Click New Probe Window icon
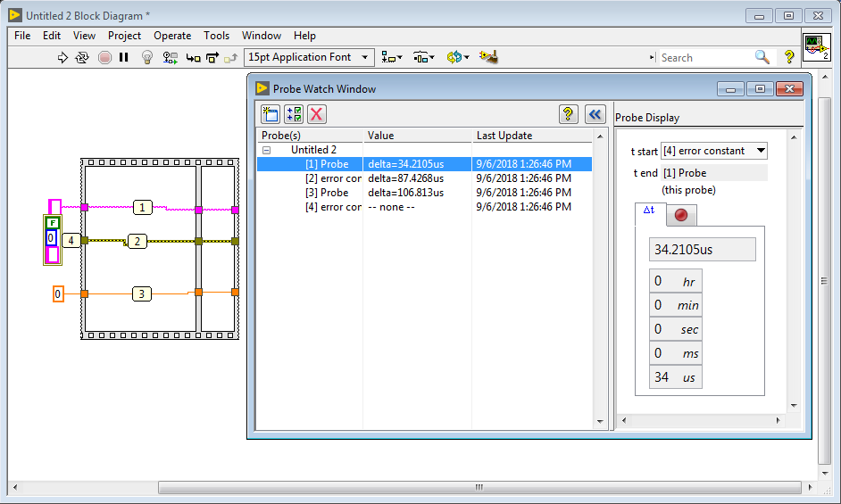Image resolution: width=841 pixels, height=504 pixels. [x=271, y=114]
